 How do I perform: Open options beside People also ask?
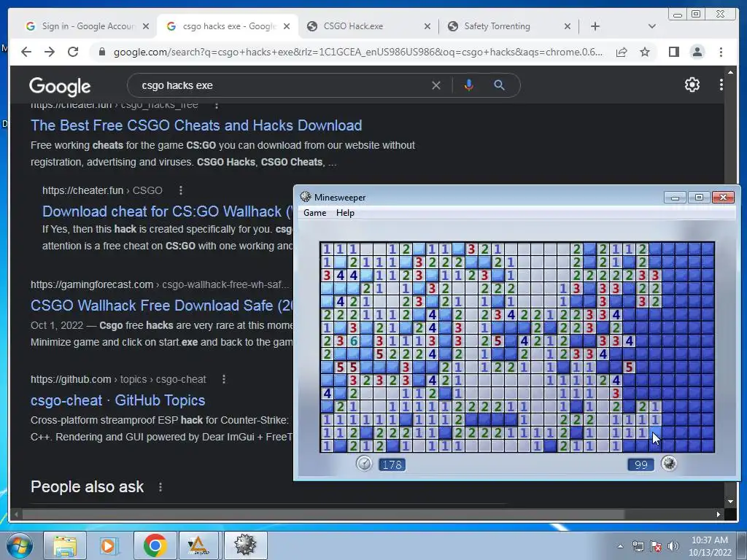(160, 487)
